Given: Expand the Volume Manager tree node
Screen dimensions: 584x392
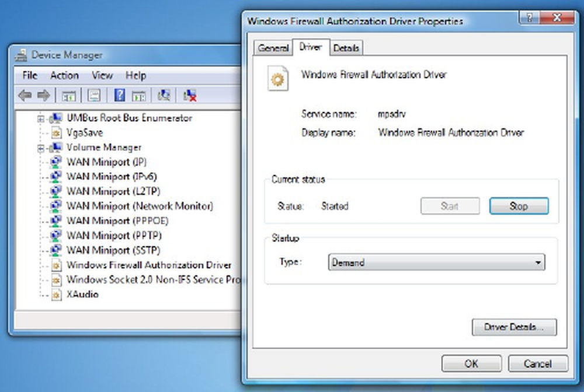Looking at the screenshot, I should [x=41, y=148].
